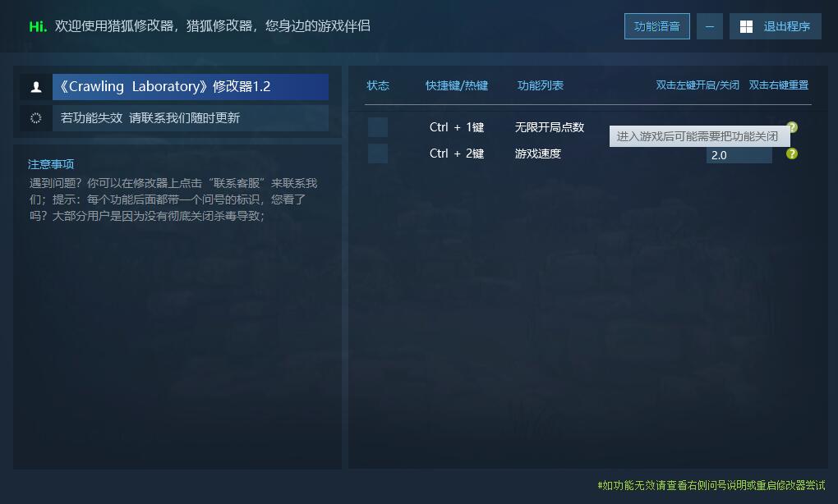Select the 《Crawling Laboratory》修改器1.2 entry

[191, 87]
